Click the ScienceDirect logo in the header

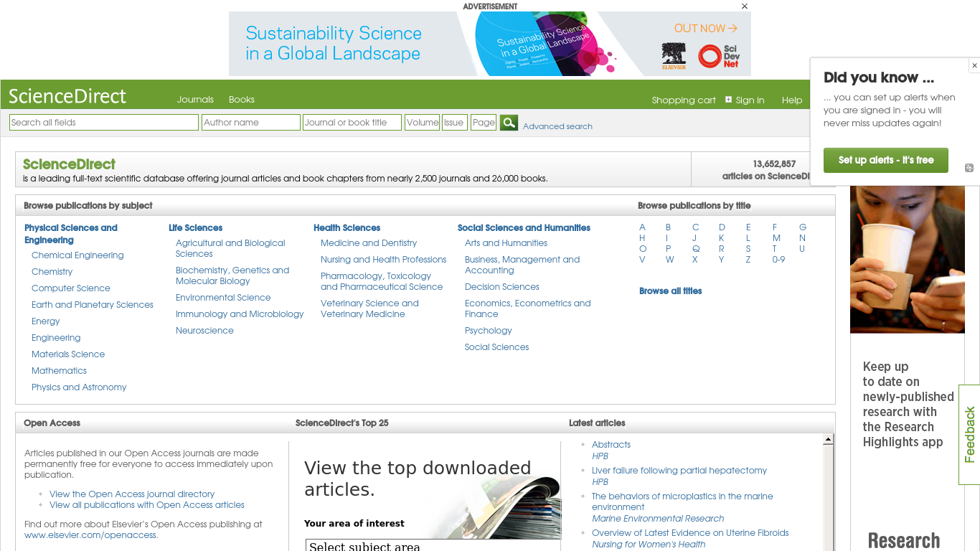pyautogui.click(x=67, y=95)
